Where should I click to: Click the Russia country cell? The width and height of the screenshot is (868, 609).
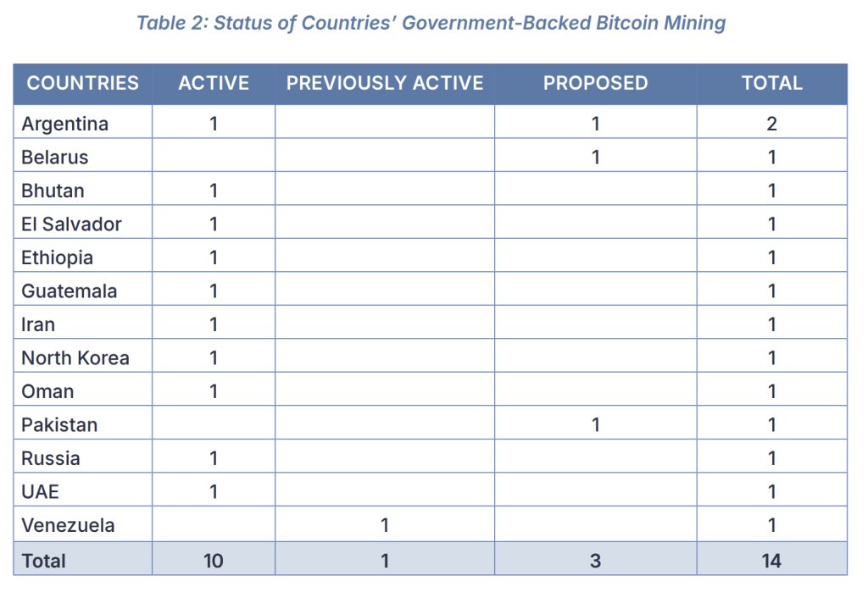coord(51,458)
